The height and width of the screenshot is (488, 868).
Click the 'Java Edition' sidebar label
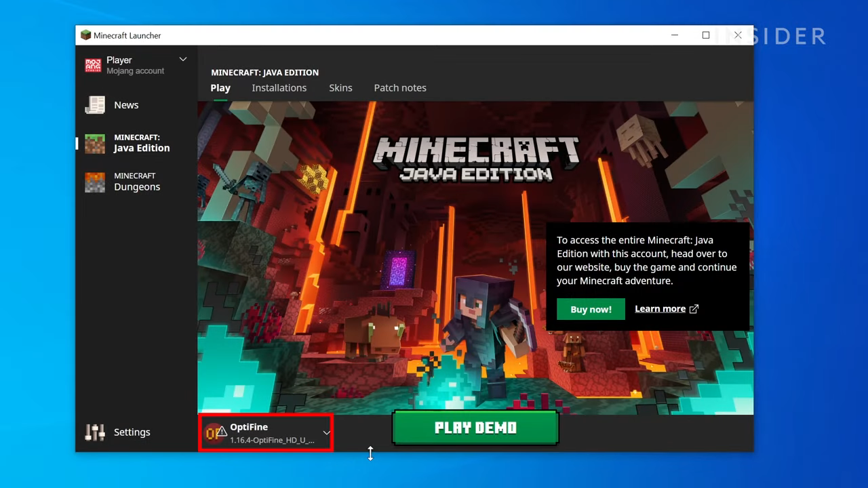click(x=142, y=148)
